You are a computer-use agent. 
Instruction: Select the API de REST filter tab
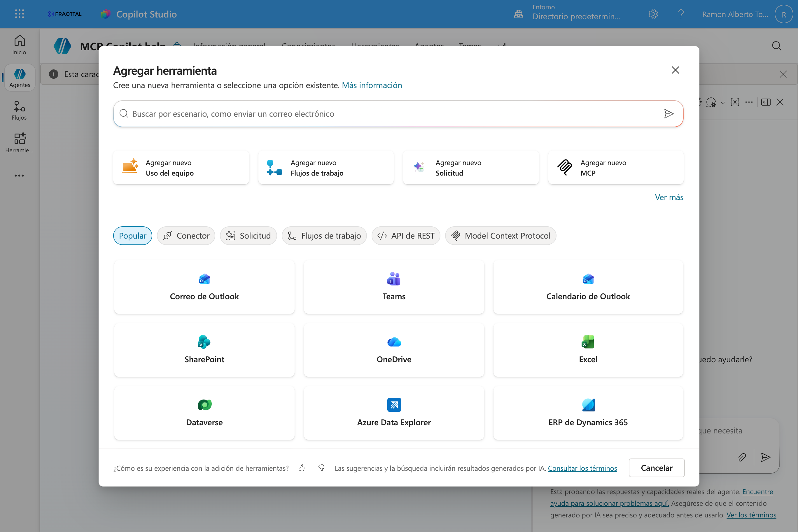406,235
